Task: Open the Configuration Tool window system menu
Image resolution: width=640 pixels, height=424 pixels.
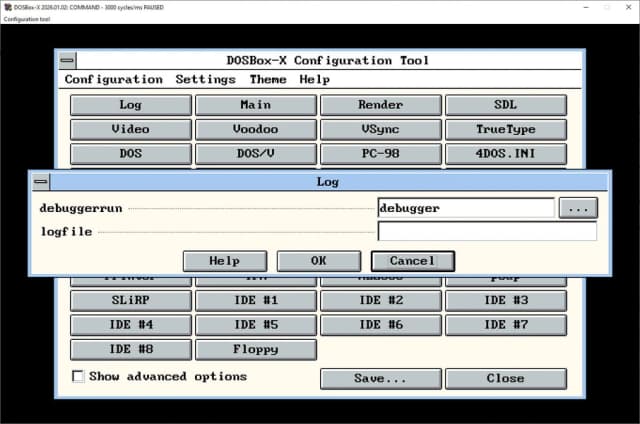Action: point(67,60)
